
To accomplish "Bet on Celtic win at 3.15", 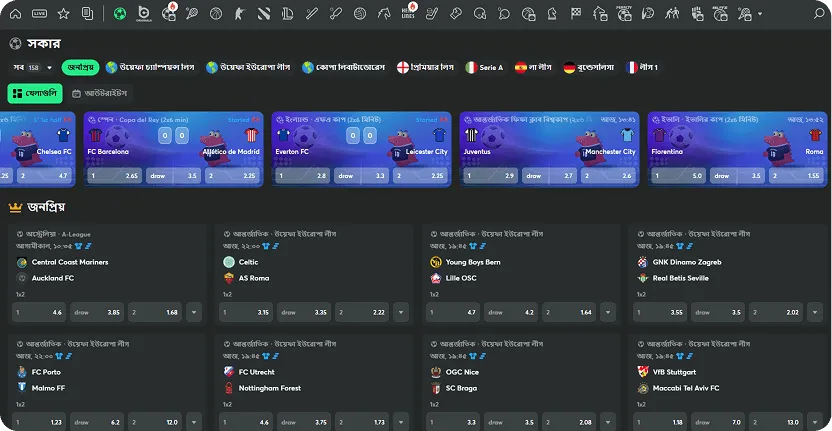I will (x=246, y=313).
